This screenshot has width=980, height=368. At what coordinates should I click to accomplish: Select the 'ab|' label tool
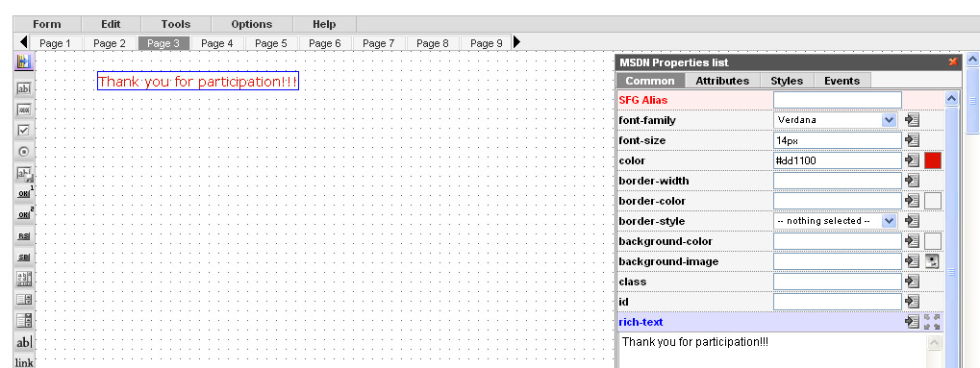click(x=24, y=342)
